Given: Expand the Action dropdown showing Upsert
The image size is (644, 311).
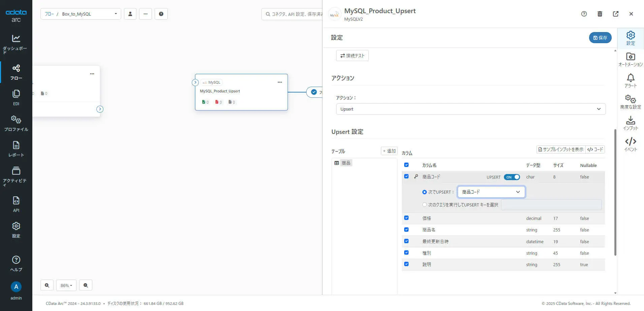Looking at the screenshot, I should tap(471, 109).
